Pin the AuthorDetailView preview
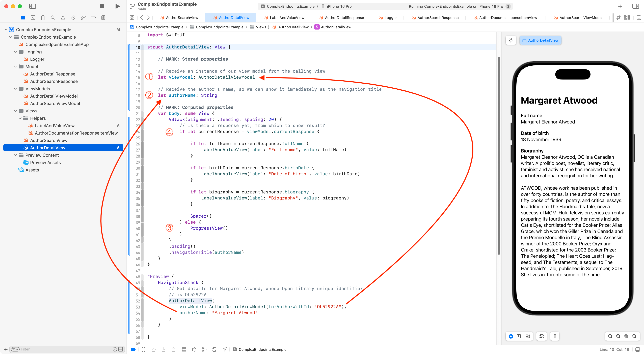The width and height of the screenshot is (644, 354). click(511, 40)
